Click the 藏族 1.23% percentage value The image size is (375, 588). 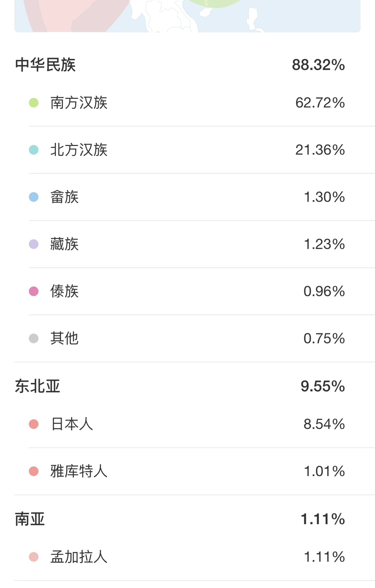[324, 244]
